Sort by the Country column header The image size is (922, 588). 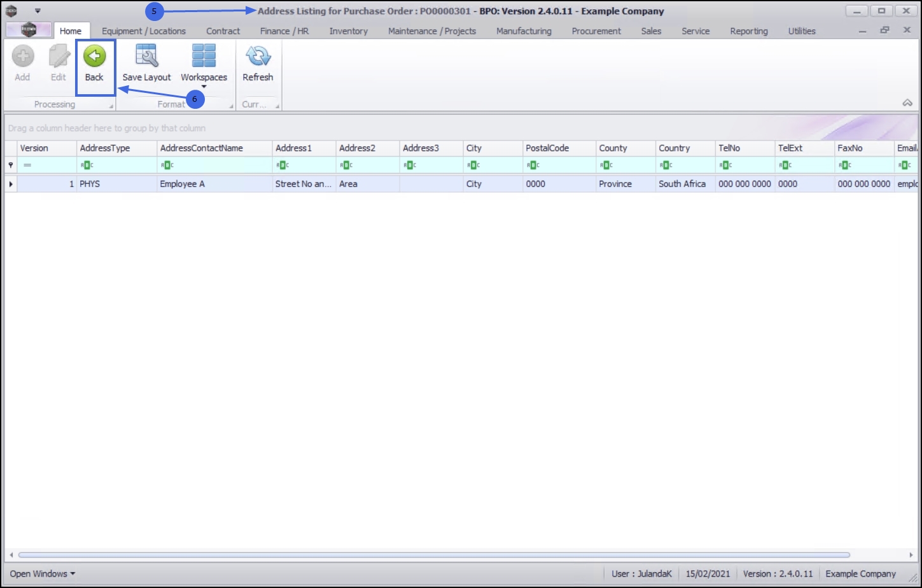(686, 148)
